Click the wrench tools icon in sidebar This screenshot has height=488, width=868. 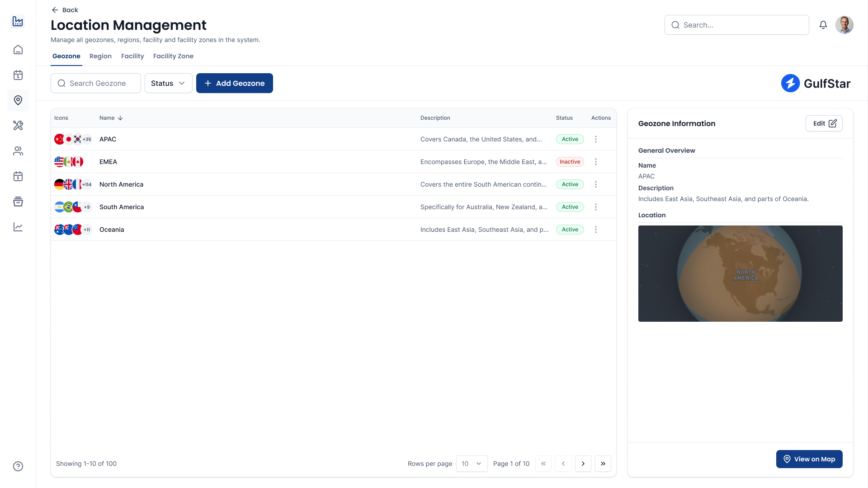pyautogui.click(x=18, y=126)
